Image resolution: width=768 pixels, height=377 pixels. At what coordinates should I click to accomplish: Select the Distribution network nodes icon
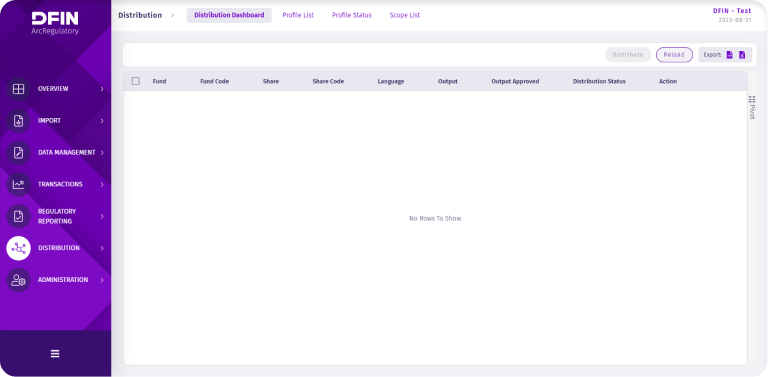point(18,248)
